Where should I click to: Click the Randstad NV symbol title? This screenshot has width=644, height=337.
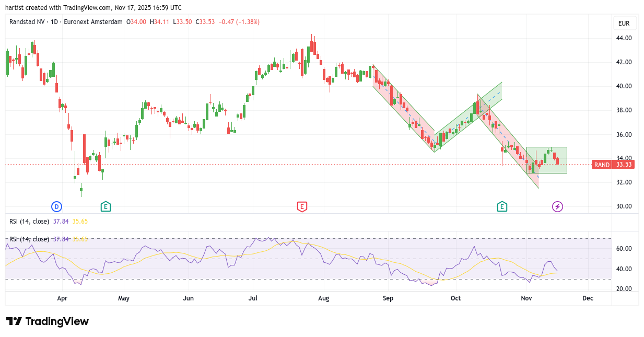(x=27, y=22)
